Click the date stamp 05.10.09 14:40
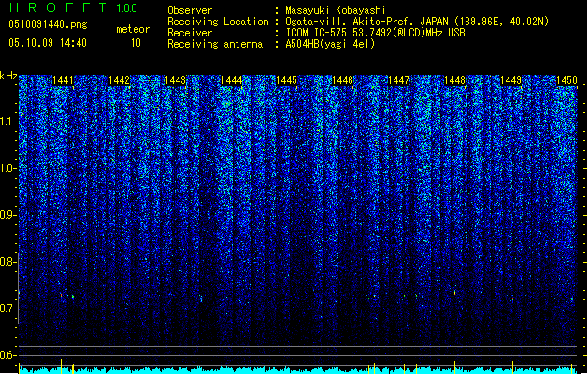Screen dimensions: 588x374 [x=48, y=43]
